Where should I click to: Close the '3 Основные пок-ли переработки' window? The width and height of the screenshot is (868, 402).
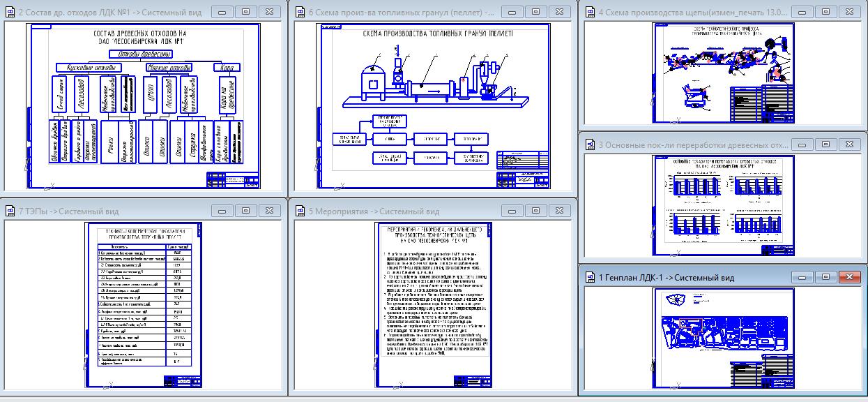coord(849,144)
